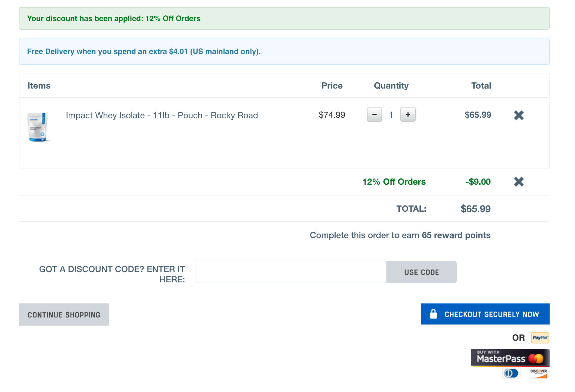Remove Impact Whey Isolate item from cart
575x392 pixels.
click(519, 115)
